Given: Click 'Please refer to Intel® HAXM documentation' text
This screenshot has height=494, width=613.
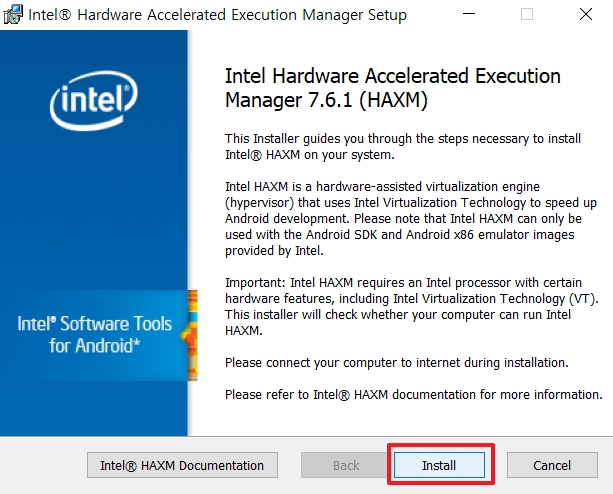Looking at the screenshot, I should pos(414,395).
